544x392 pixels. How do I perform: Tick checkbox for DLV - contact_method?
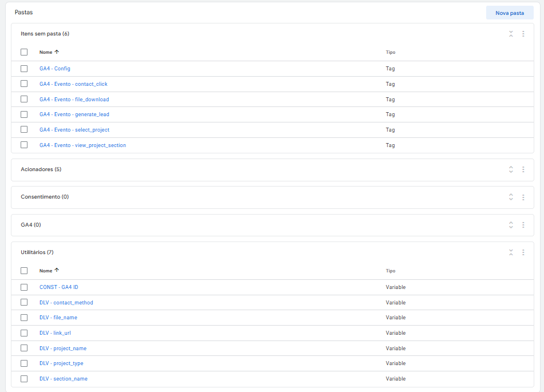pyautogui.click(x=24, y=302)
